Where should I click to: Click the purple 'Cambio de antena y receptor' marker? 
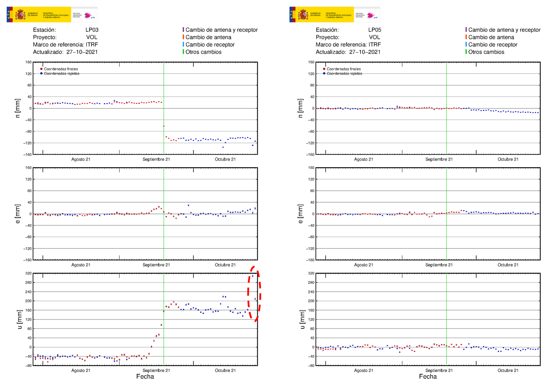183,30
